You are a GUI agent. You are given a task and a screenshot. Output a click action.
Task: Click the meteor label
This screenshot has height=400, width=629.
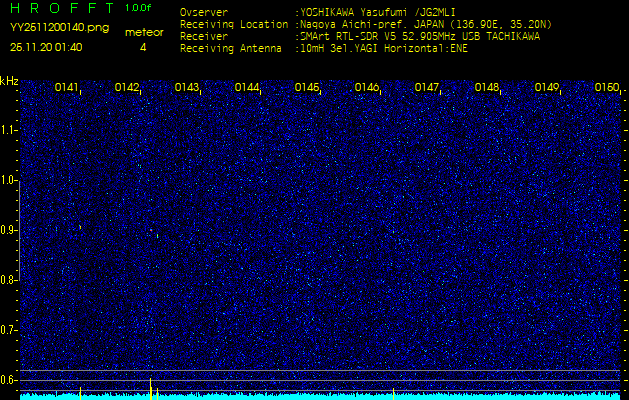144,32
